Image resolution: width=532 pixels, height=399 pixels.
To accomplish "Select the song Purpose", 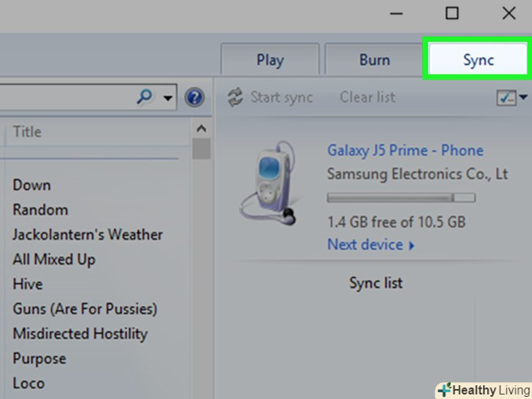I will click(x=39, y=359).
